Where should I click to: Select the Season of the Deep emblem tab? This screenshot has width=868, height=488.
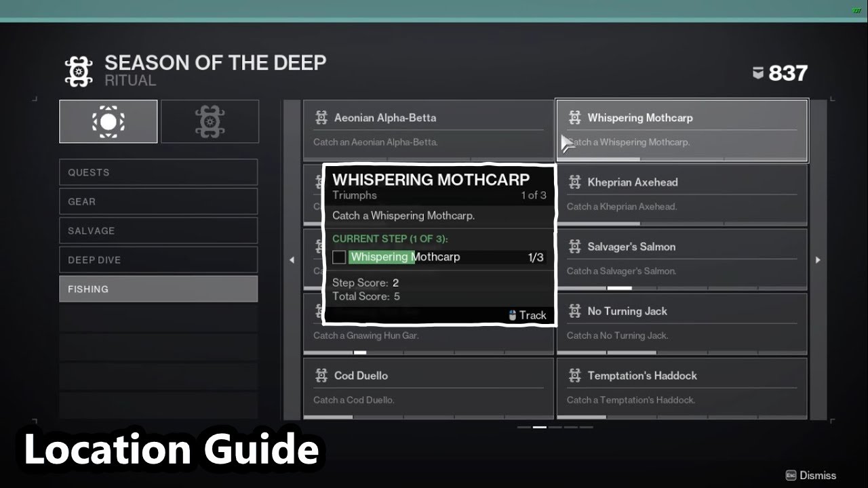(210, 121)
